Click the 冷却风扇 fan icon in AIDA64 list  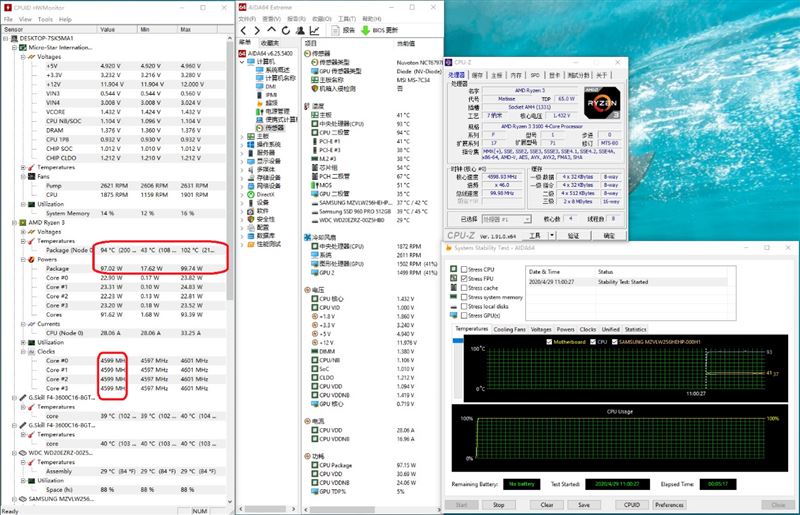[307, 237]
